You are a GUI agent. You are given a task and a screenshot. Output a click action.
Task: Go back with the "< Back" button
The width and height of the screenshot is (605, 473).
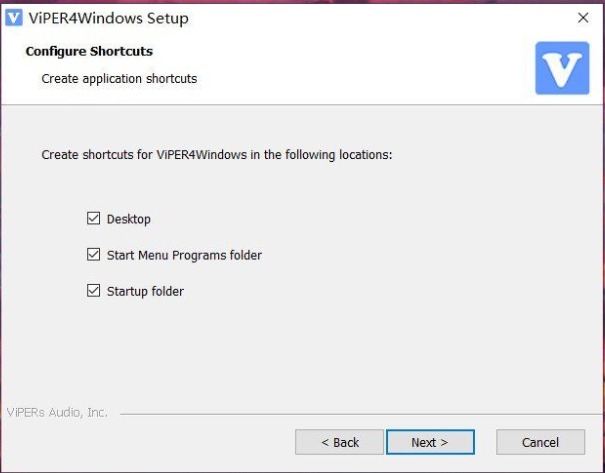(339, 442)
